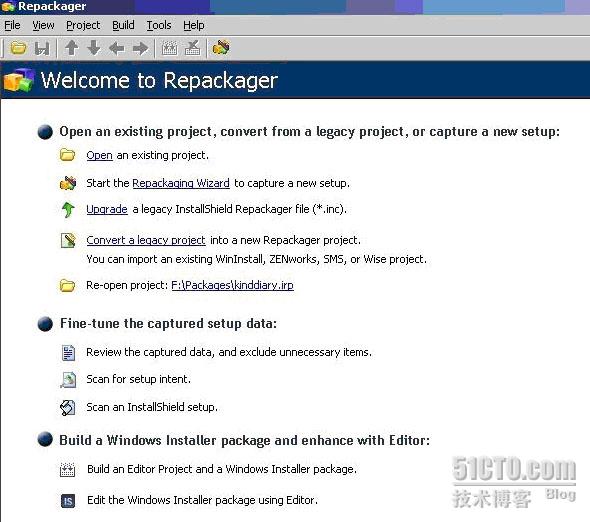Re-open F:\Packages\kinddiary.irp project link
590x522 pixels.
pyautogui.click(x=233, y=285)
